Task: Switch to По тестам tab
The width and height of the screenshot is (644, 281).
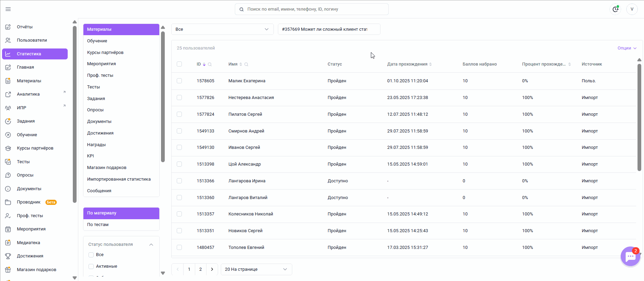Action: 98,225
